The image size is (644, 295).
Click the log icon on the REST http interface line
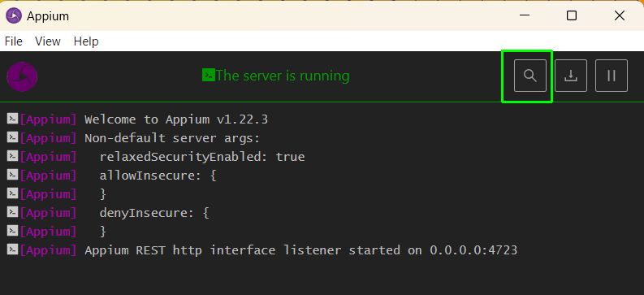click(x=12, y=249)
